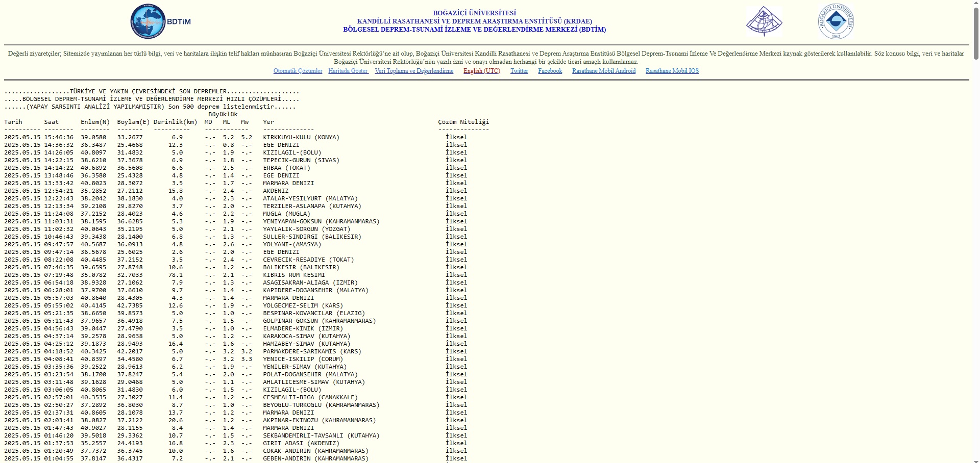Click YENILER-SIMAV (KUTAHYA) entry

pos(305,367)
